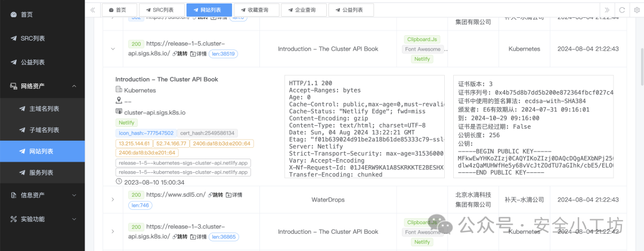Click Netlify tag below cluster-api.sigs.k8s.io domain
The image size is (644, 251).
(x=126, y=123)
